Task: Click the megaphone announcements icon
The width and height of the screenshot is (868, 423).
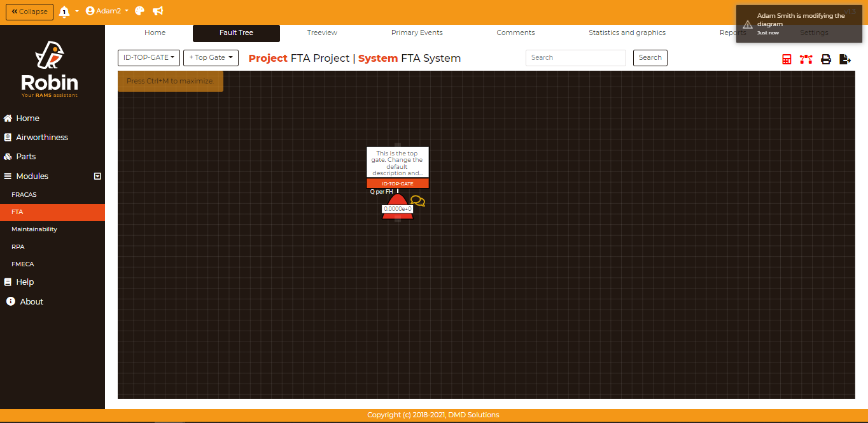Action: coord(158,11)
